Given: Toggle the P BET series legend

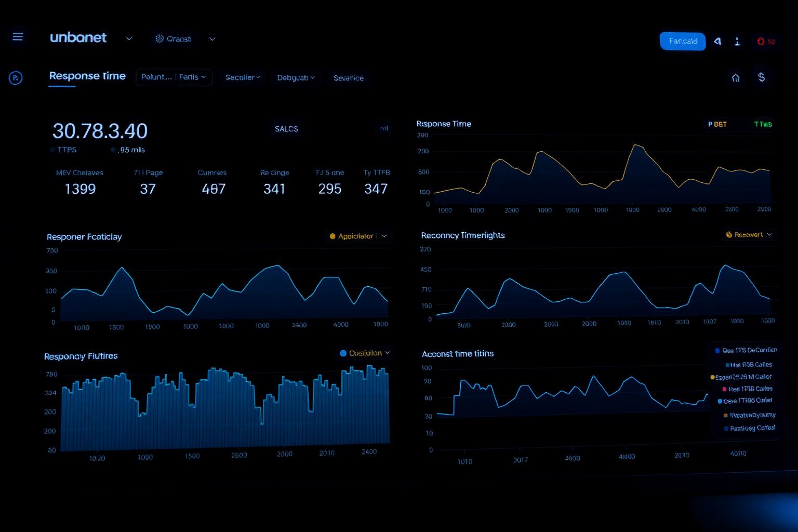Looking at the screenshot, I should tap(717, 124).
